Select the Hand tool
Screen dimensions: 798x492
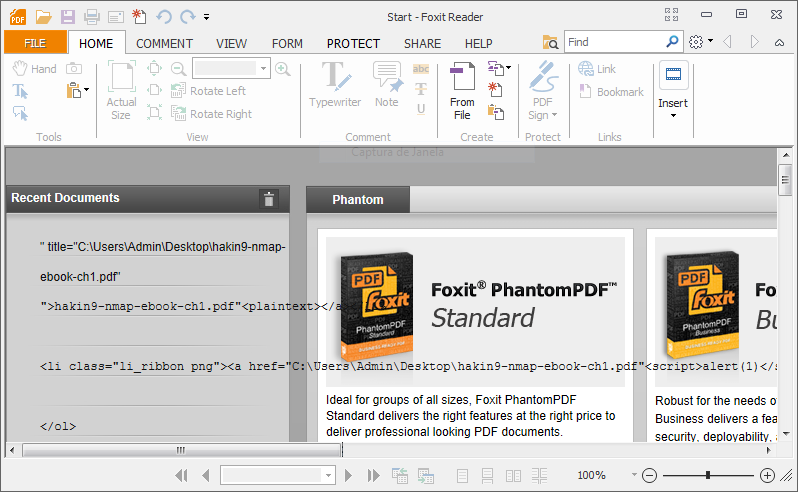[x=34, y=68]
